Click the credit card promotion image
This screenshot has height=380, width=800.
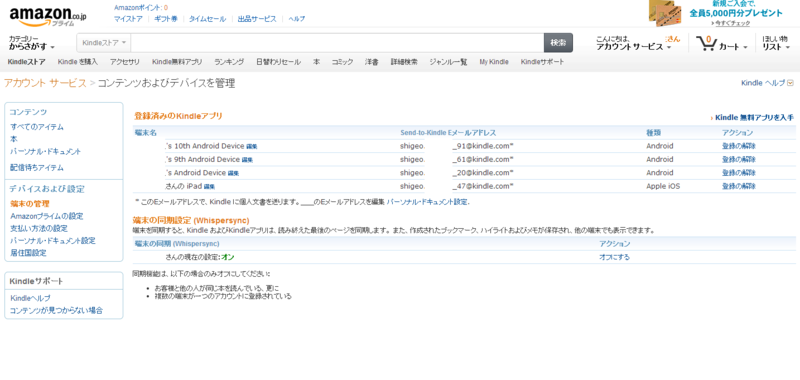coord(665,13)
